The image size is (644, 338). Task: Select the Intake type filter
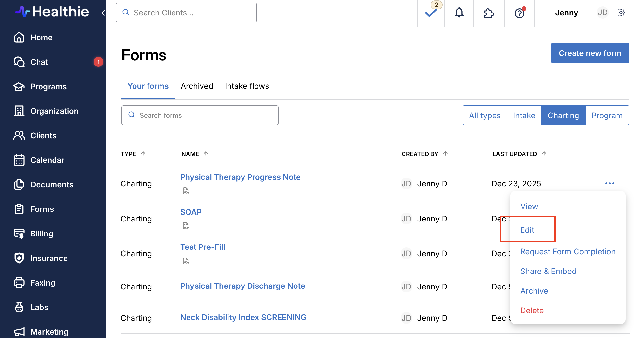pos(524,116)
